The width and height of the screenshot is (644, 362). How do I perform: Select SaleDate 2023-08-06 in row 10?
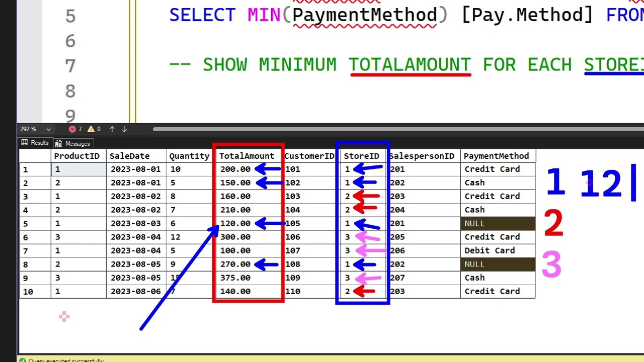click(136, 292)
